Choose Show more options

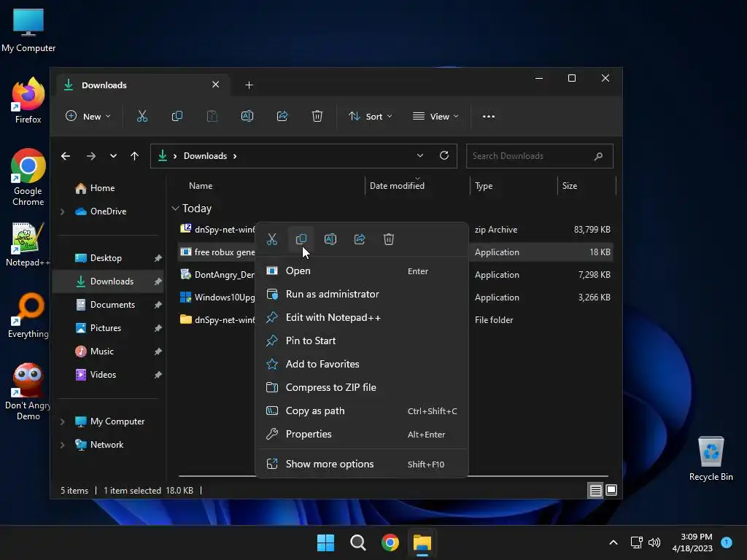(x=362, y=464)
